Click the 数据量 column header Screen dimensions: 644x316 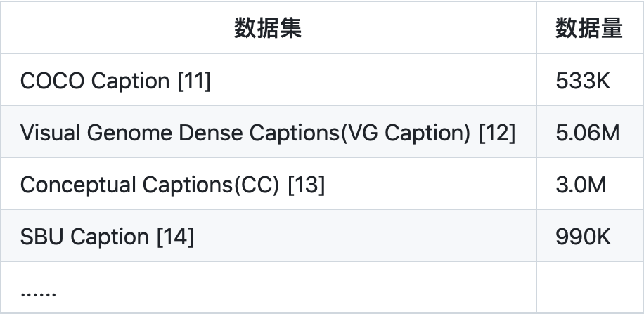pos(589,28)
